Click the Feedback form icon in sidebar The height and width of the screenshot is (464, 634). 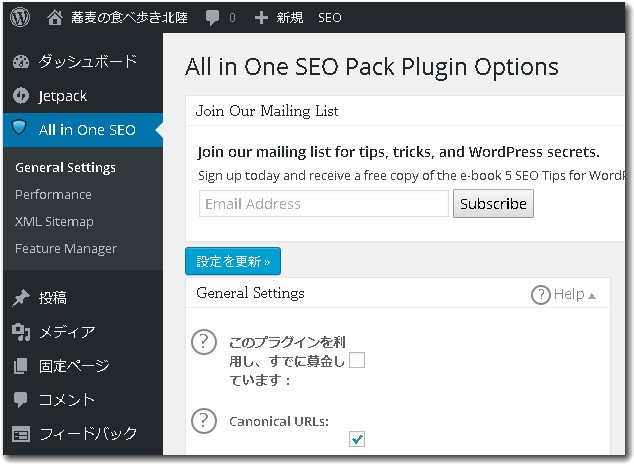point(21,434)
